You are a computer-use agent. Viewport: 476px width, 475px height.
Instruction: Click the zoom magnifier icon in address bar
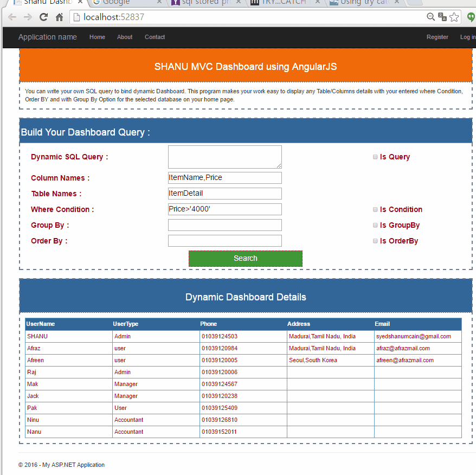[x=431, y=17]
